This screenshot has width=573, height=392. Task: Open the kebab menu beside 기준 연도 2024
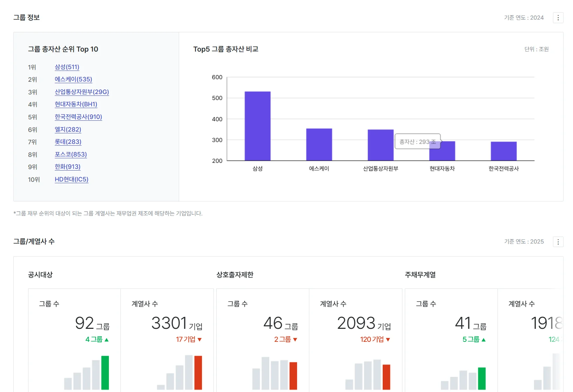(x=558, y=18)
